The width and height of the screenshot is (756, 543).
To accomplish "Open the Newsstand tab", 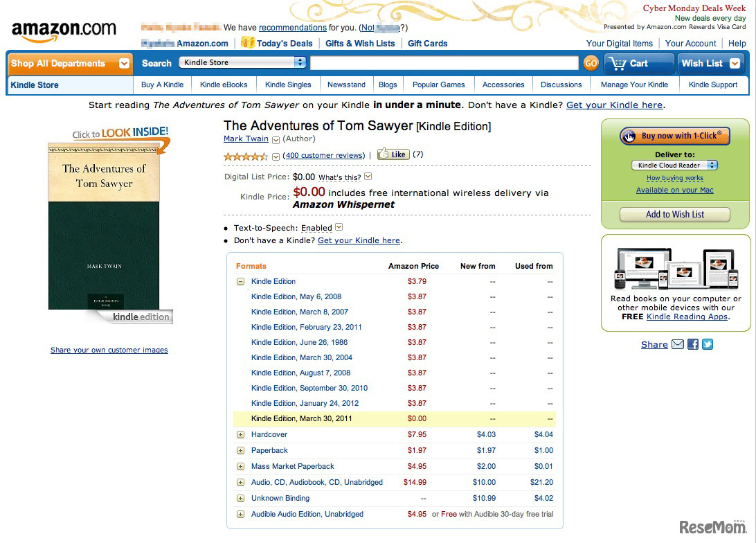I will pyautogui.click(x=346, y=85).
